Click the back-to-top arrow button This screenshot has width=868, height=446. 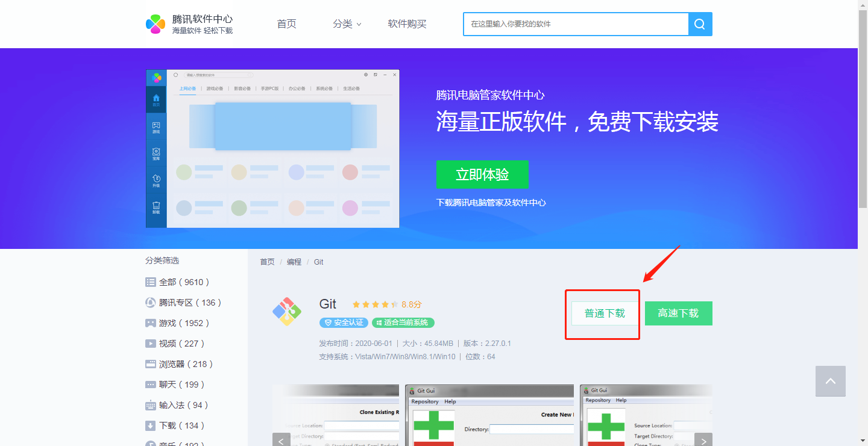tap(831, 381)
